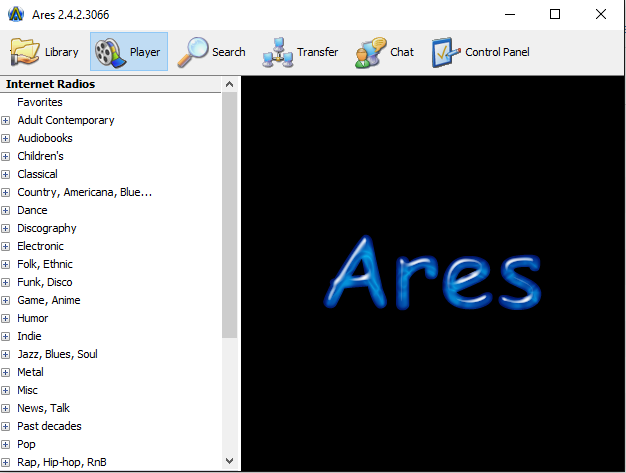Select the Funk, Disco text row
Image resolution: width=626 pixels, height=473 pixels.
45,282
